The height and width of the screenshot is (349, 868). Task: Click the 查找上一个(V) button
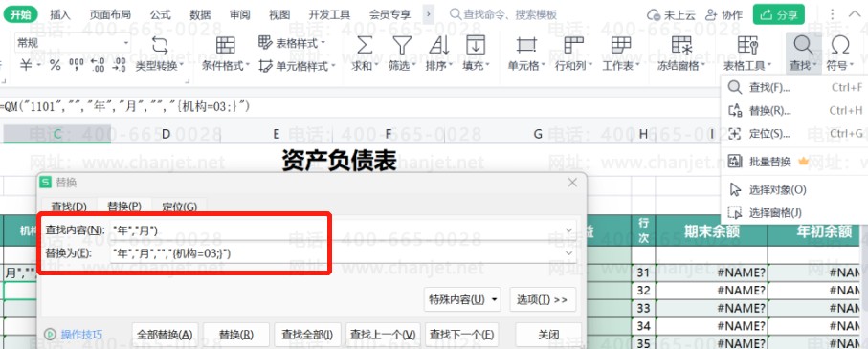click(383, 335)
